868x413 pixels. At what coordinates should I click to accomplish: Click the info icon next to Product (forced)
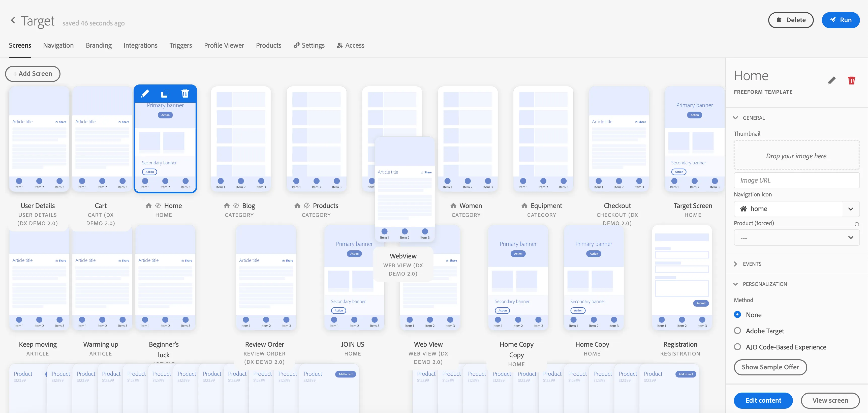[857, 224]
